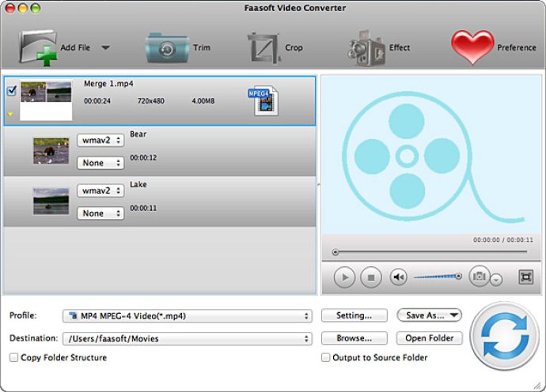
Task: Click the Setting... button
Action: point(355,315)
